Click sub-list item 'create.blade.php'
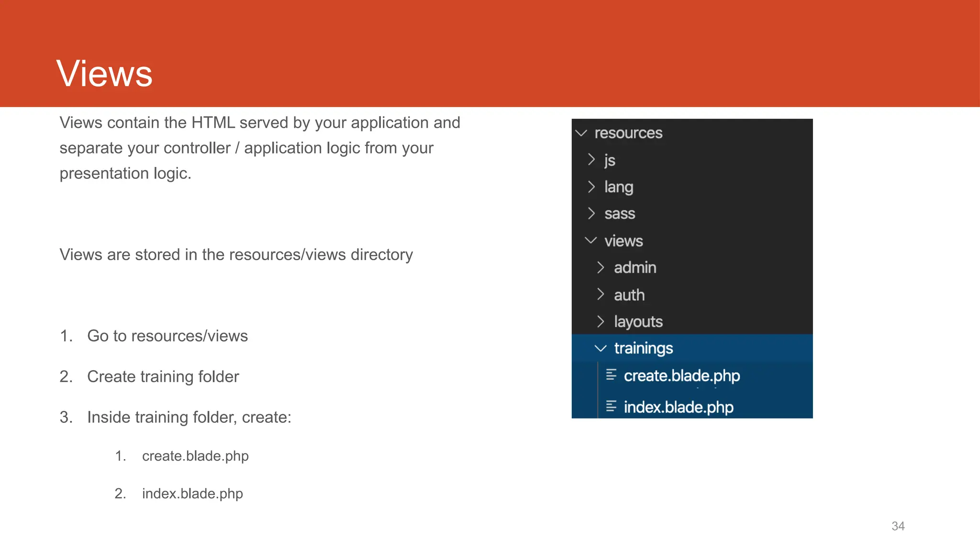 point(195,456)
